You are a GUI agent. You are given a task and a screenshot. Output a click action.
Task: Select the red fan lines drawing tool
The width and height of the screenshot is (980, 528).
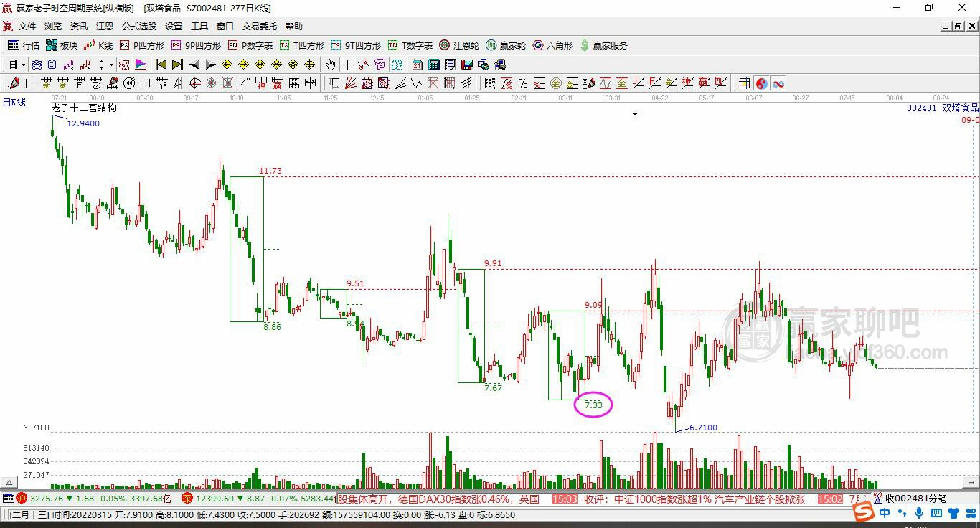click(x=350, y=83)
